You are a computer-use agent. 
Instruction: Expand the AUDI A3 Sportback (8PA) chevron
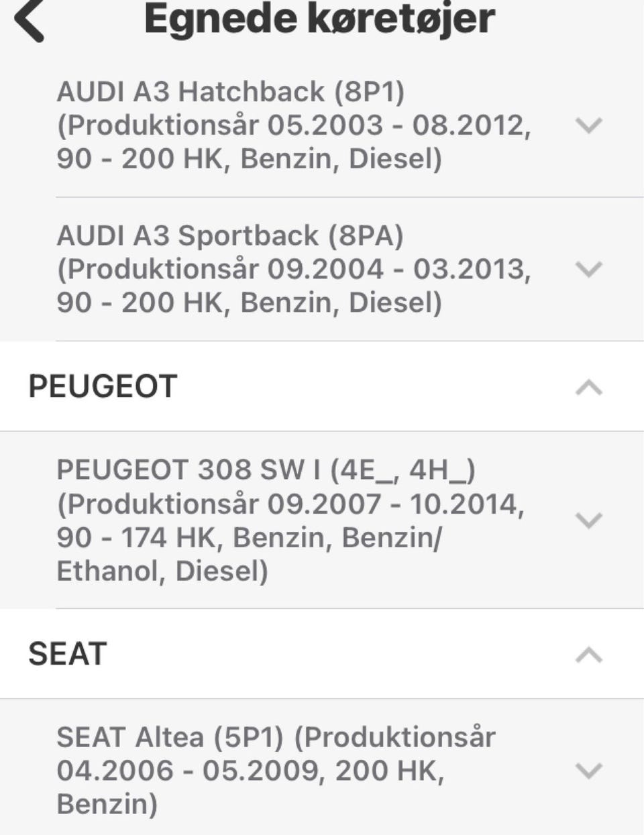[589, 269]
